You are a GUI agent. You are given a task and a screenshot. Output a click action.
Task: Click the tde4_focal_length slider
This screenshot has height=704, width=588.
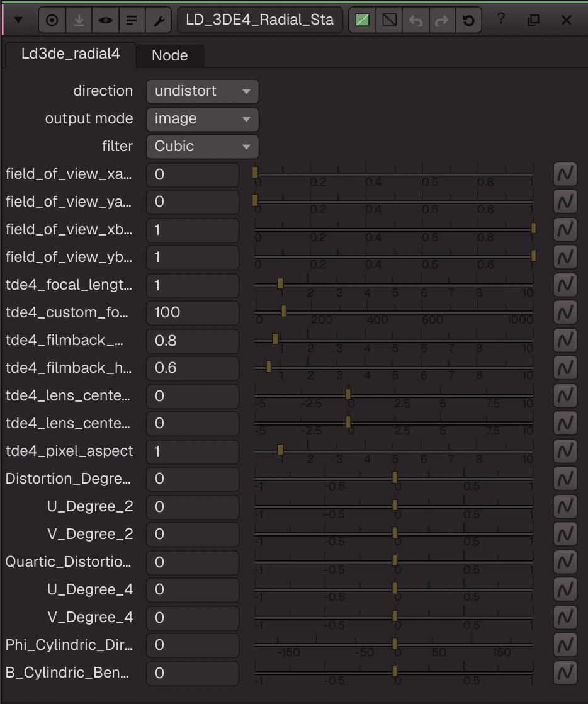point(393,285)
